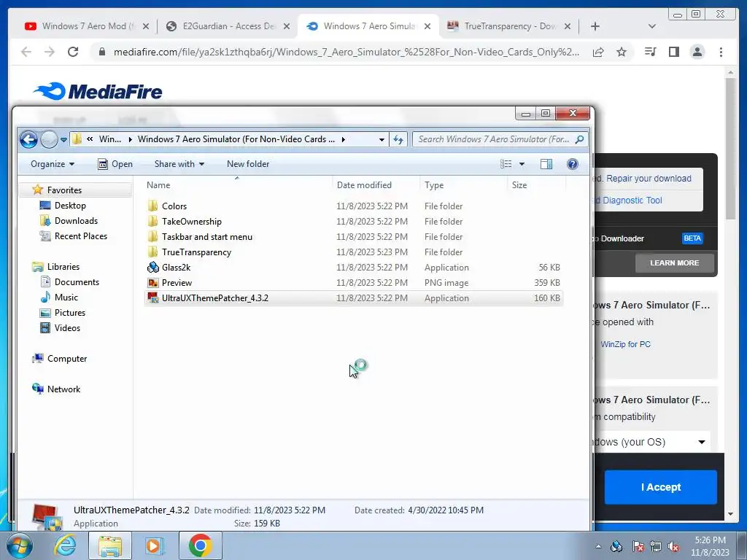Create a New folder
This screenshot has width=747, height=560.
coord(248,164)
